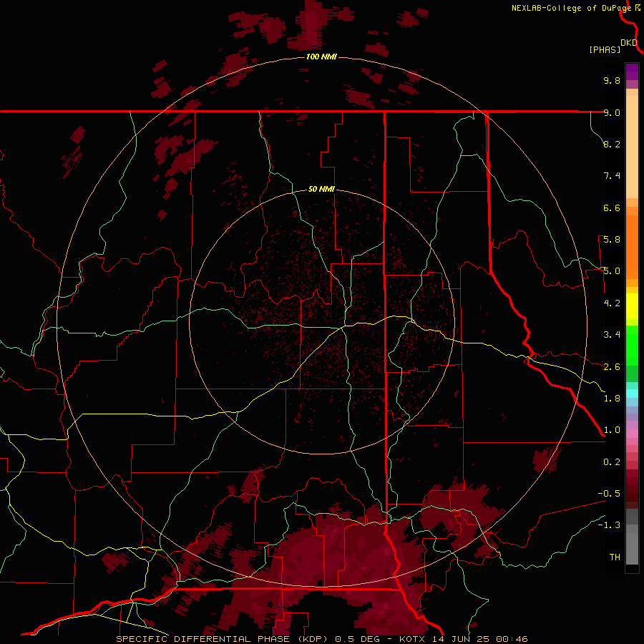Click the 0.5 DEG elevation text
The height and width of the screenshot is (644, 644).
[358, 639]
